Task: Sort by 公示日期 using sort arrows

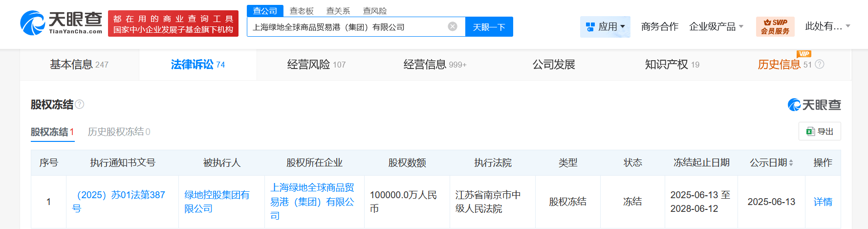Action: (791, 163)
